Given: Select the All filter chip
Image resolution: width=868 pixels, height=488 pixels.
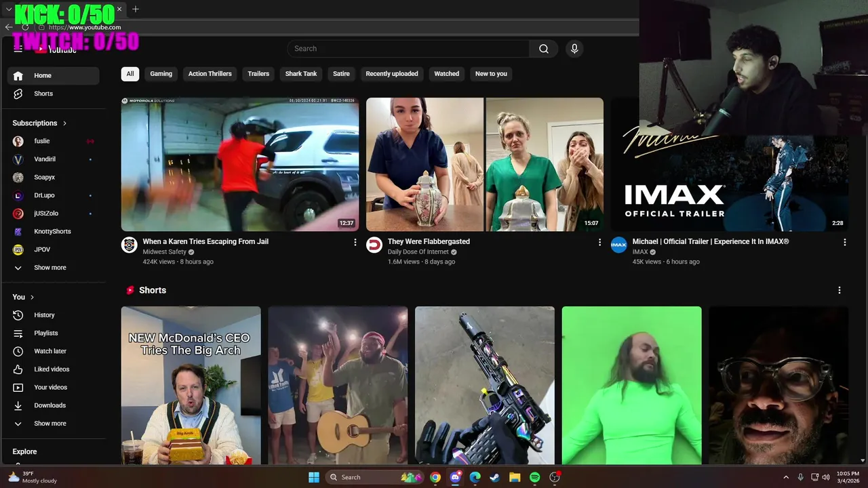Looking at the screenshot, I should pos(130,74).
